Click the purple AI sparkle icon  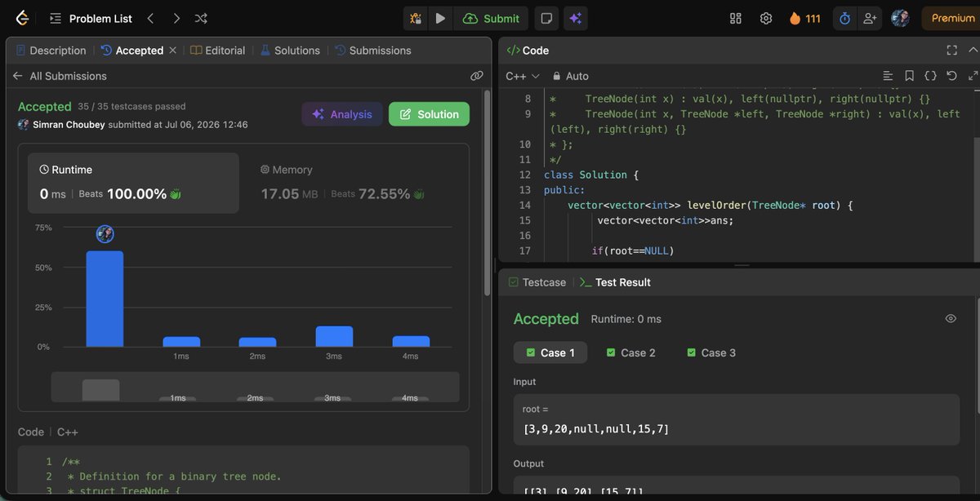[x=575, y=18]
